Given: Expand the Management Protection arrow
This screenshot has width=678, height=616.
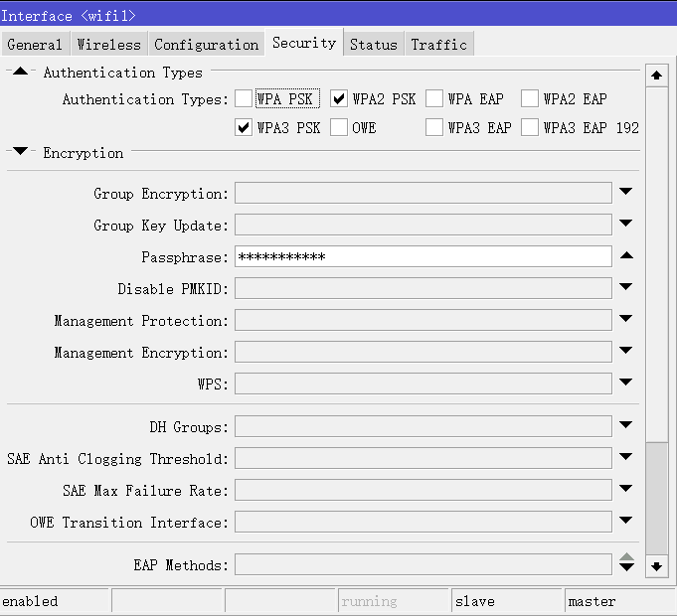Looking at the screenshot, I should point(626,320).
